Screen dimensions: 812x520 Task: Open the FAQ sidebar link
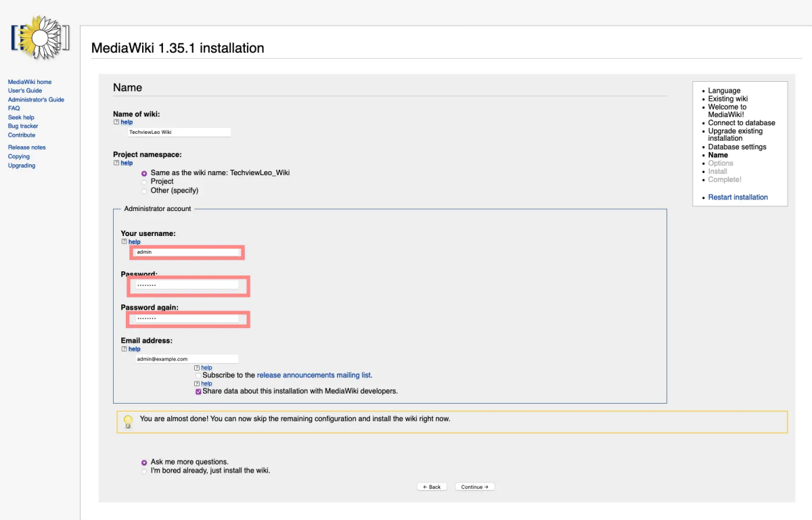(14, 108)
